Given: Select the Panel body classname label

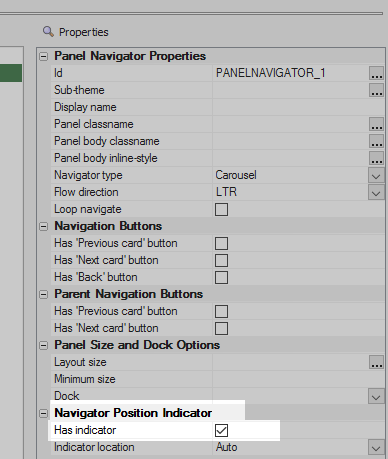Looking at the screenshot, I should pos(107,141).
